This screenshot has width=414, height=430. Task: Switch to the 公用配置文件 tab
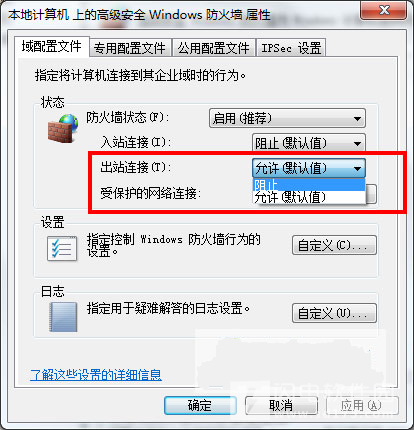click(x=213, y=48)
